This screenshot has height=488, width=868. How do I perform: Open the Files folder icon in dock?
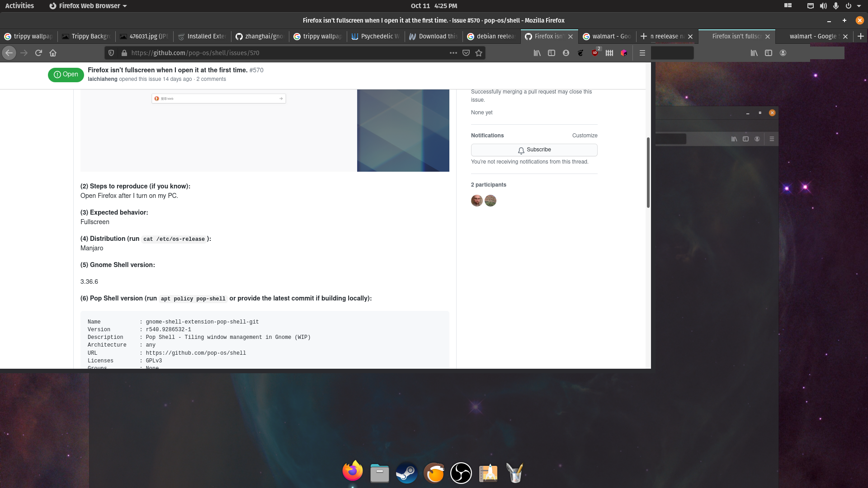click(x=380, y=473)
